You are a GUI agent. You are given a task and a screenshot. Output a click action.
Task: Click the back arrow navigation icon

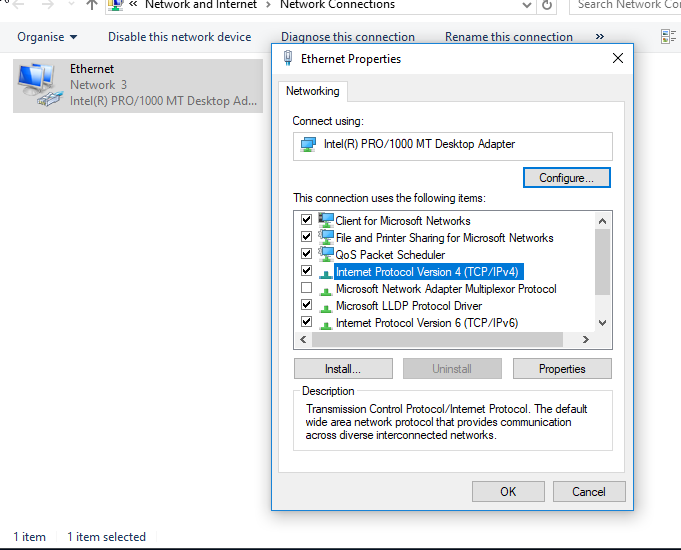[x=19, y=5]
